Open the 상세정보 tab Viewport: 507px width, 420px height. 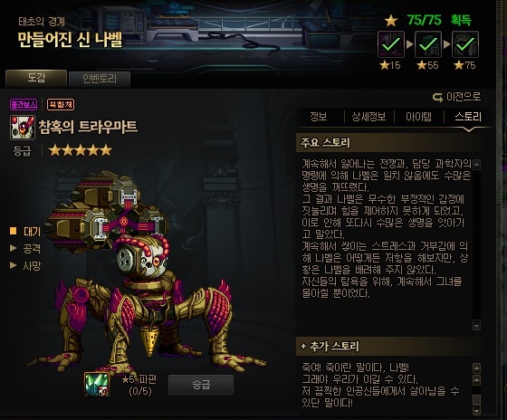pyautogui.click(x=368, y=117)
